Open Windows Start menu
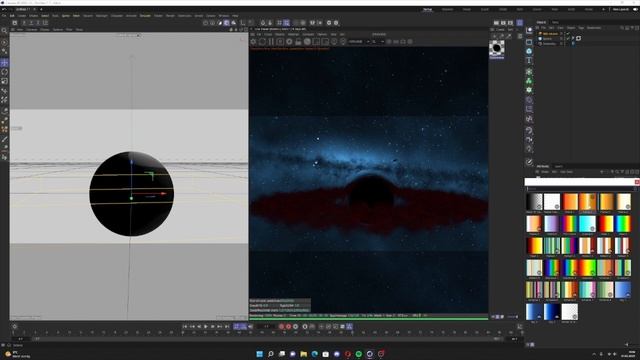The height and width of the screenshot is (360, 640). tap(259, 354)
